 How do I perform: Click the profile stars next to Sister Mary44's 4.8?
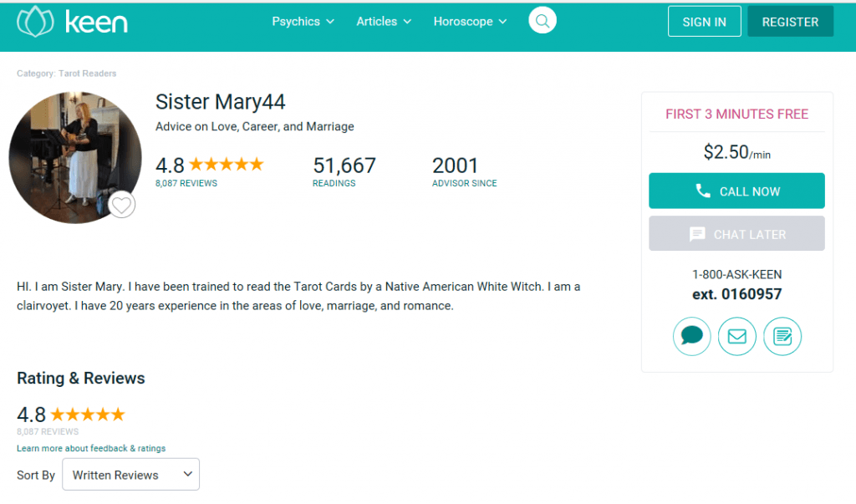click(226, 164)
